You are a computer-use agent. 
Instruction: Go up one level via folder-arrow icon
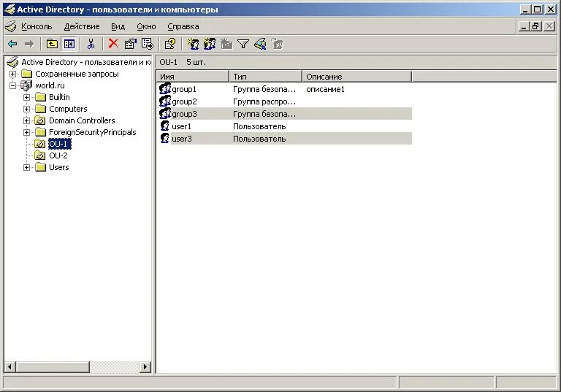tap(53, 44)
